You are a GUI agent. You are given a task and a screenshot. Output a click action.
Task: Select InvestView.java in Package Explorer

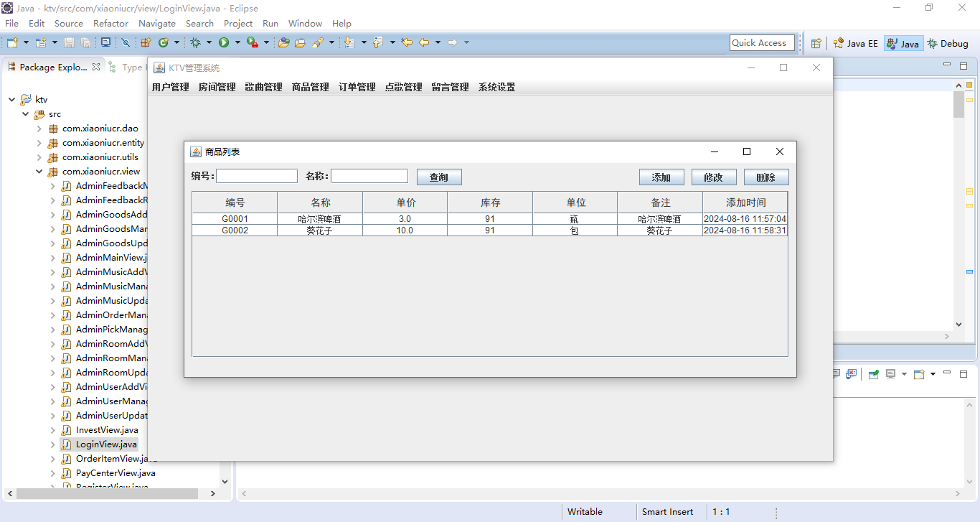click(x=107, y=430)
